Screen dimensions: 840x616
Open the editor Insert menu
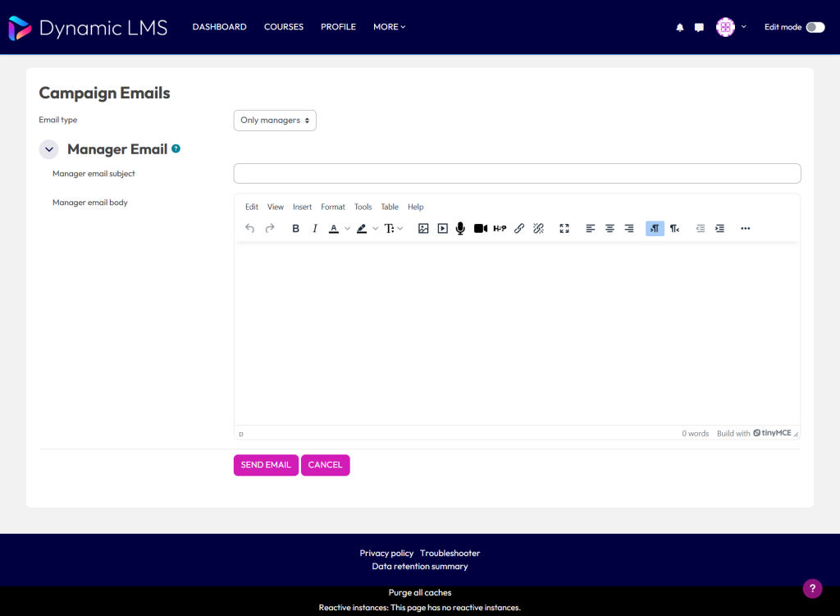click(302, 207)
